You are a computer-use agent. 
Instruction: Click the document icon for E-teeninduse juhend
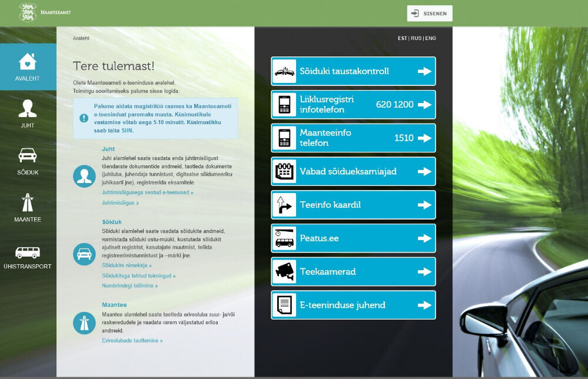[x=285, y=305]
